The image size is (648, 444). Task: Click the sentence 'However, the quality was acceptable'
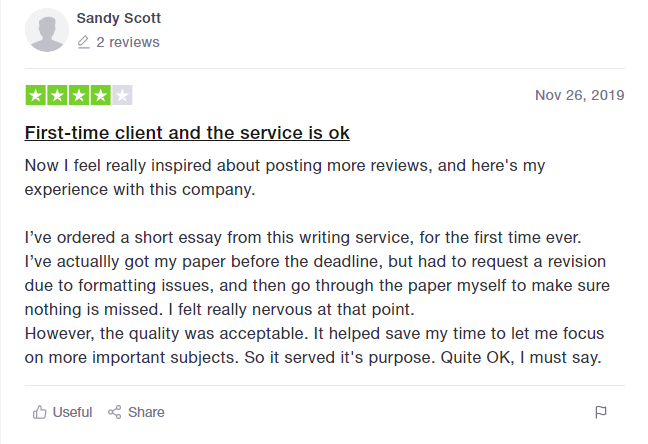point(167,334)
